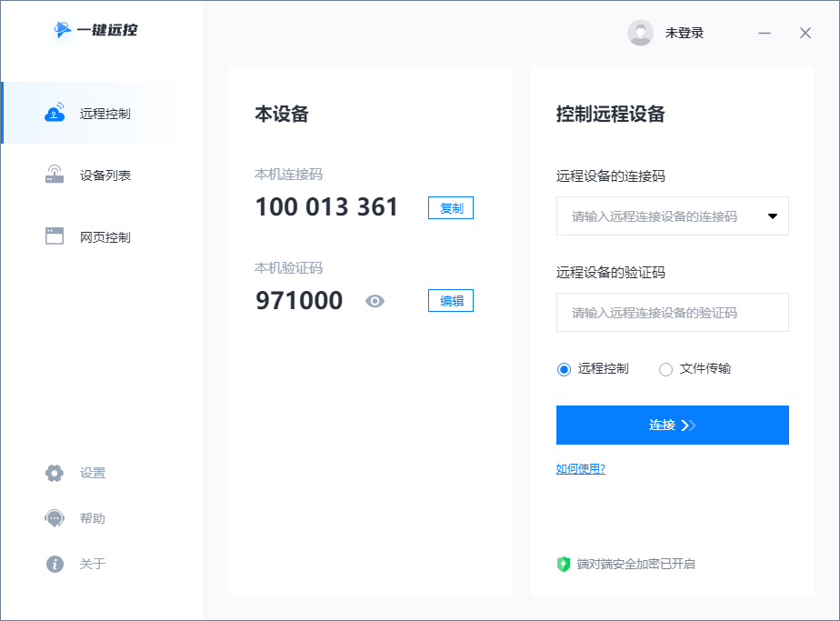
Task: Open the 设置 settings icon
Action: pos(54,473)
